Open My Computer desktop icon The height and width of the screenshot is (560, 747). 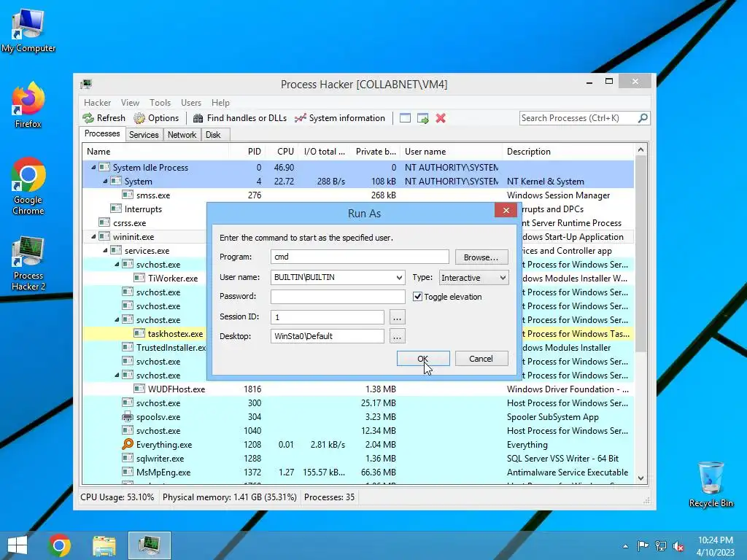[28, 31]
